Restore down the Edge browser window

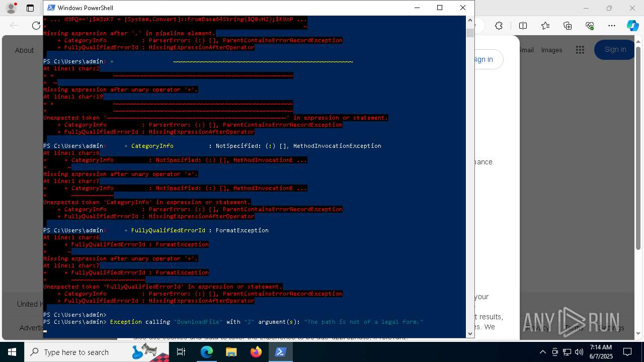[609, 8]
